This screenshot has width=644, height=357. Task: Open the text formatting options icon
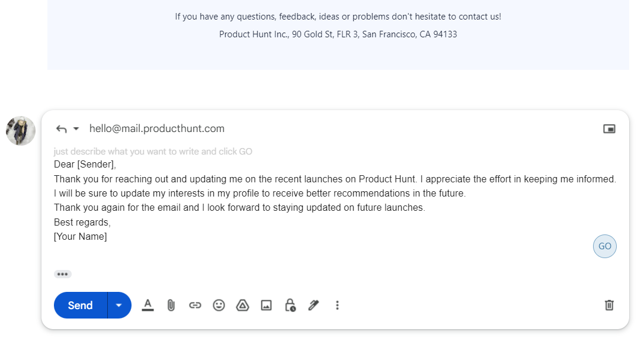(148, 305)
